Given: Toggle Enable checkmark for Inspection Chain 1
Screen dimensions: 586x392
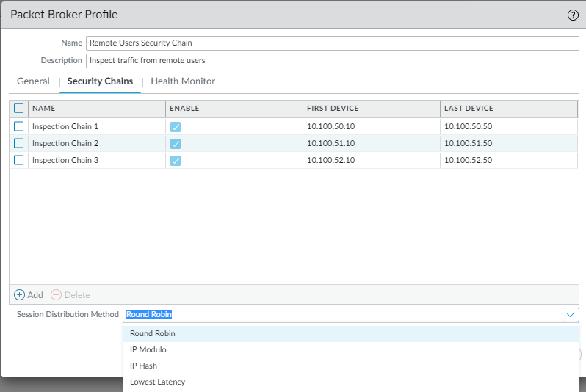Looking at the screenshot, I should [x=176, y=127].
